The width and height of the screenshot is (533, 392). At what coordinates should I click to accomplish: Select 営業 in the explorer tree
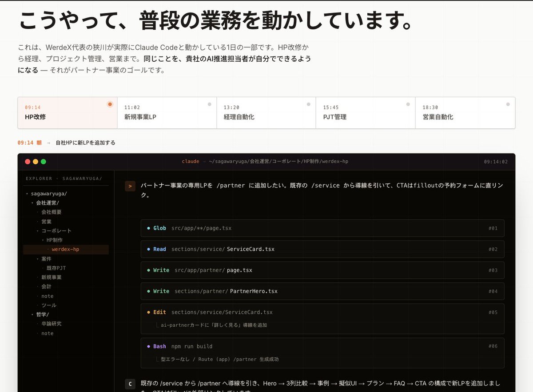pyautogui.click(x=47, y=222)
